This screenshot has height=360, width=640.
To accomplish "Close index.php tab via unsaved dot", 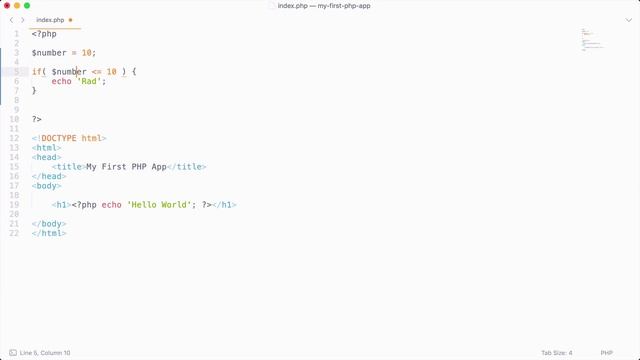I will tap(71, 20).
